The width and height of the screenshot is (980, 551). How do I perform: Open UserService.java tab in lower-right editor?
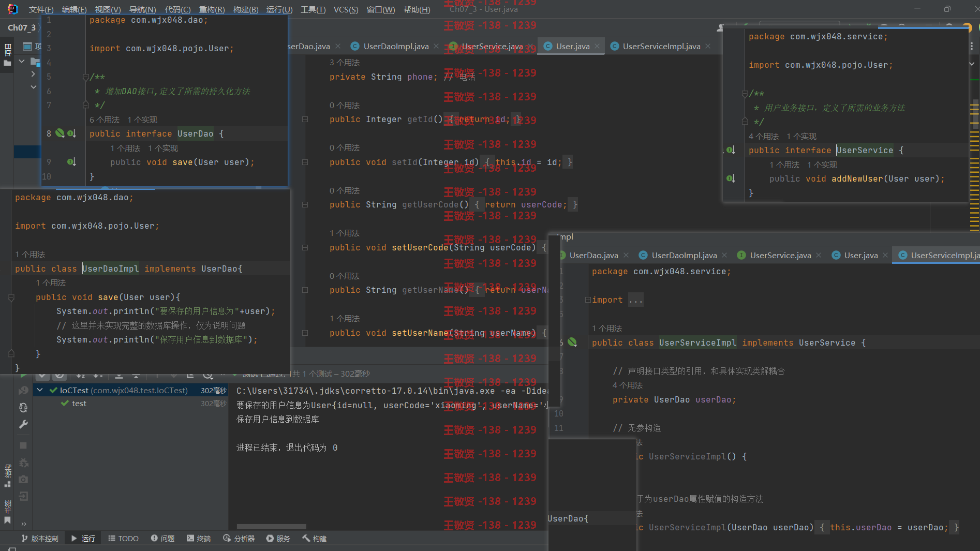(x=780, y=255)
